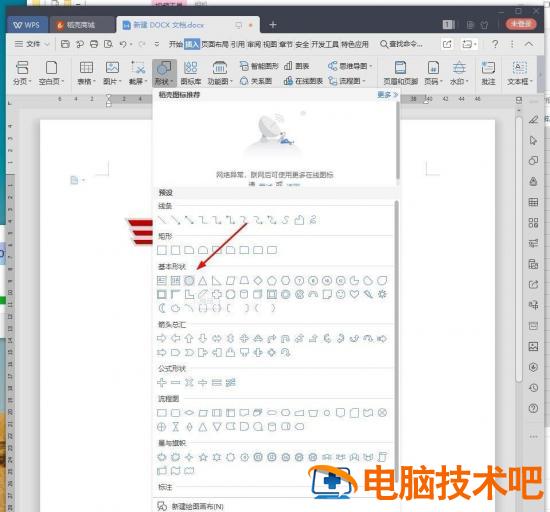This screenshot has height=512, width=550.
Task: Click the WPS home tab
Action: (27, 25)
